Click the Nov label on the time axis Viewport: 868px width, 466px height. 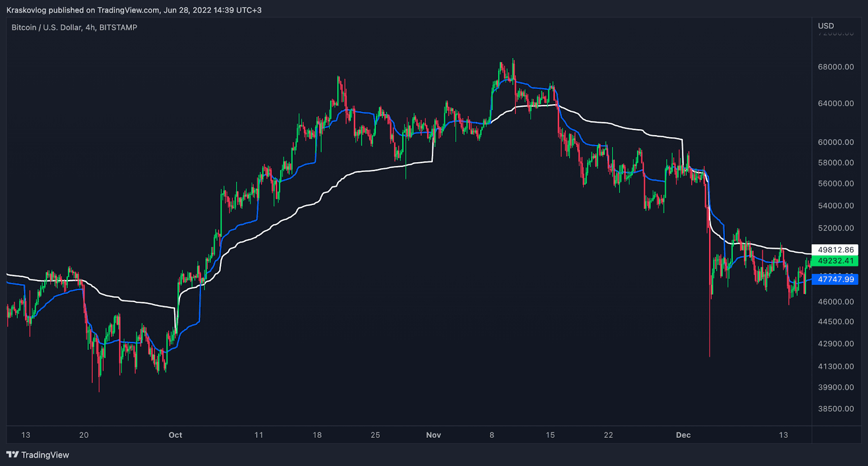click(x=433, y=435)
